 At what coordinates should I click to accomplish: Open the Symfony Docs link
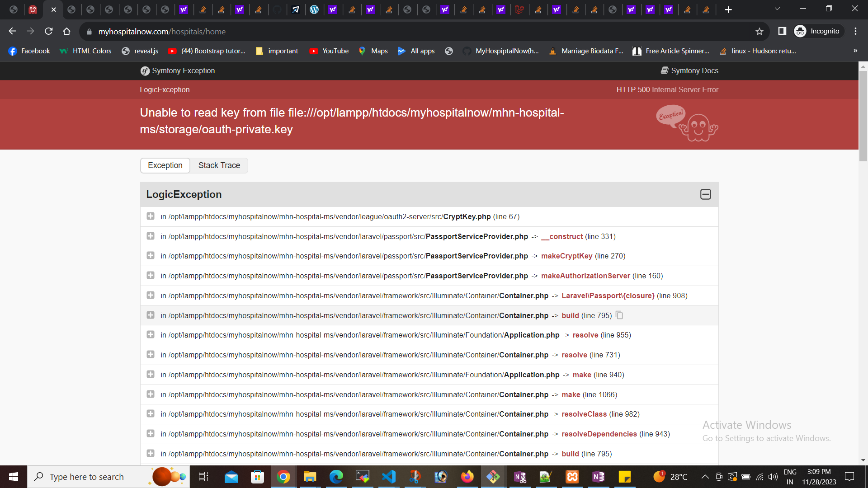(689, 70)
